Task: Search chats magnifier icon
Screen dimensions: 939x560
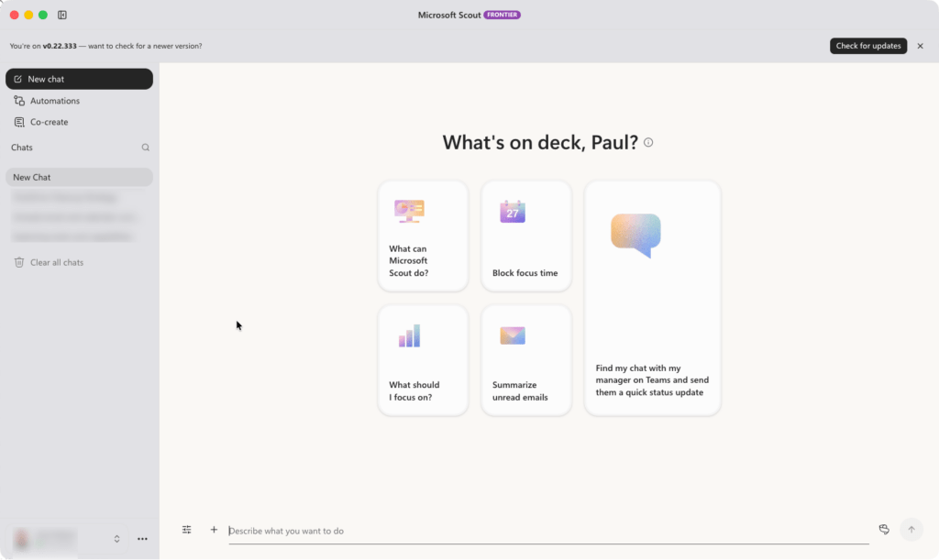Action: (x=146, y=148)
